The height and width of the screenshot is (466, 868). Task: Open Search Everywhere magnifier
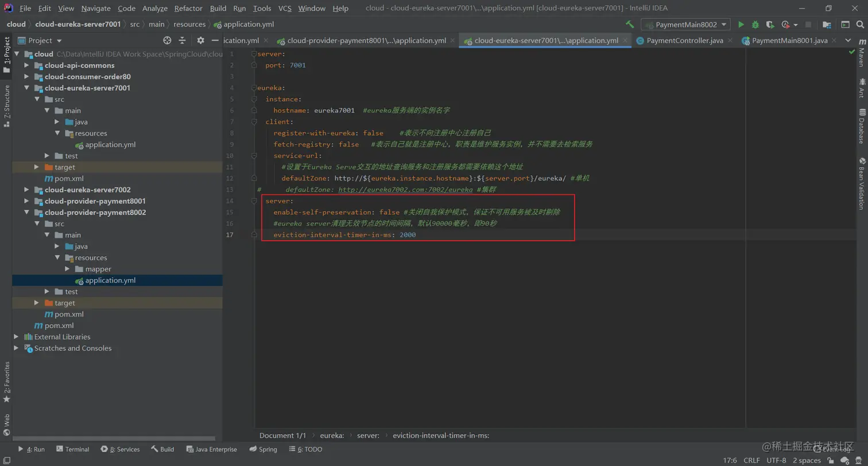859,25
